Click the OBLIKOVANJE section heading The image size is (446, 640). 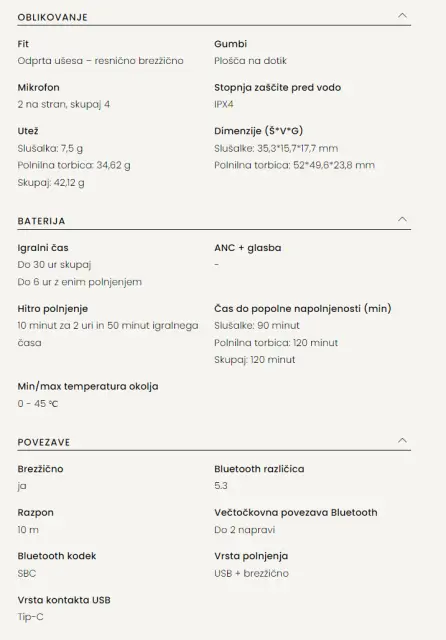point(52,17)
